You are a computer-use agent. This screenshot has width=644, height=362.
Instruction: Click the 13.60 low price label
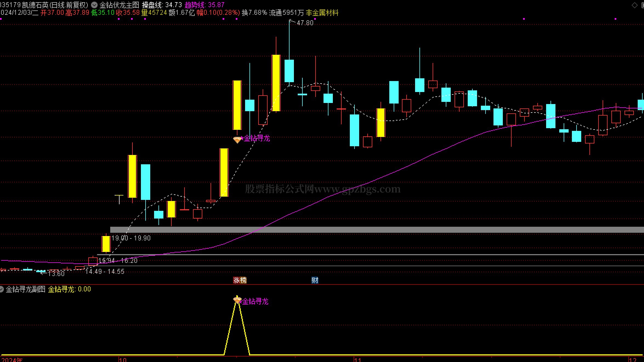pos(56,273)
